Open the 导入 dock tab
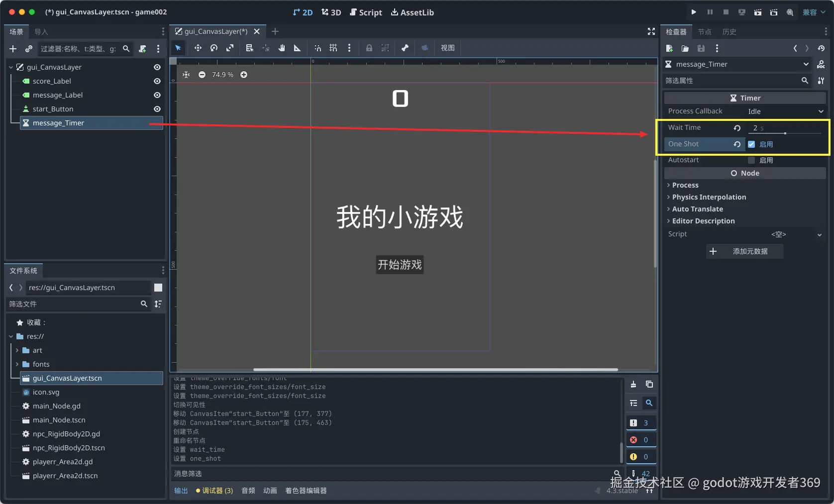This screenshot has height=504, width=834. click(41, 32)
